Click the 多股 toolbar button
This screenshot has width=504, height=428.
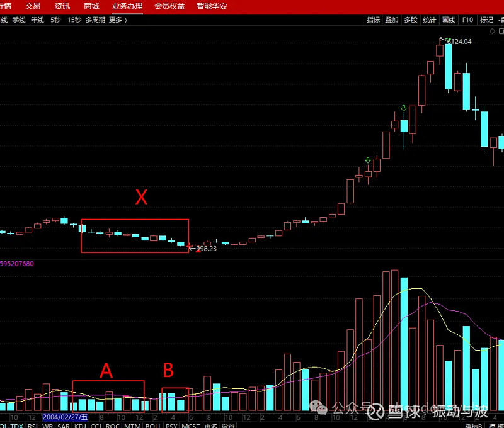[x=411, y=20]
